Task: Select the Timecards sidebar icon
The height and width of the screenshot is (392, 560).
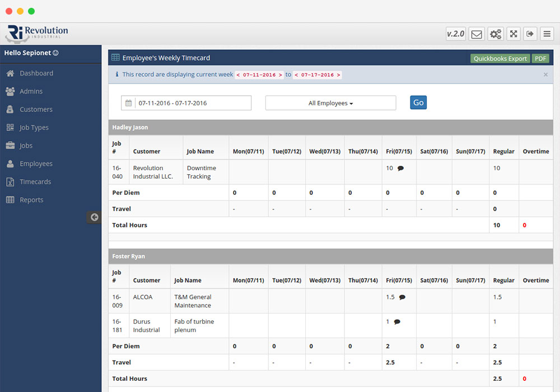Action: (x=11, y=181)
